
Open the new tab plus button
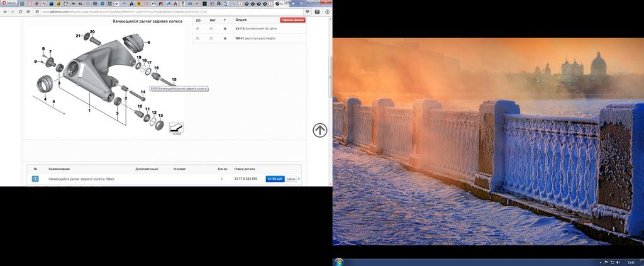click(292, 3)
